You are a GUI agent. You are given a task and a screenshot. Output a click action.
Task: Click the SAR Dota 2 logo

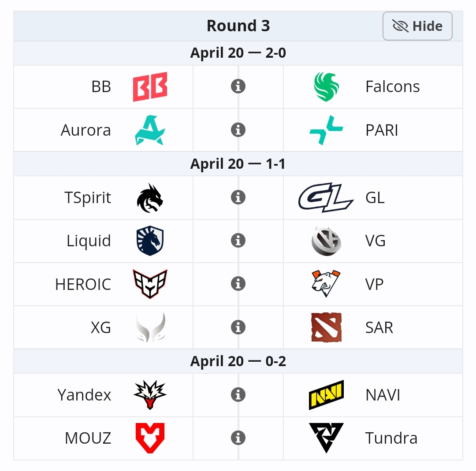click(x=326, y=327)
